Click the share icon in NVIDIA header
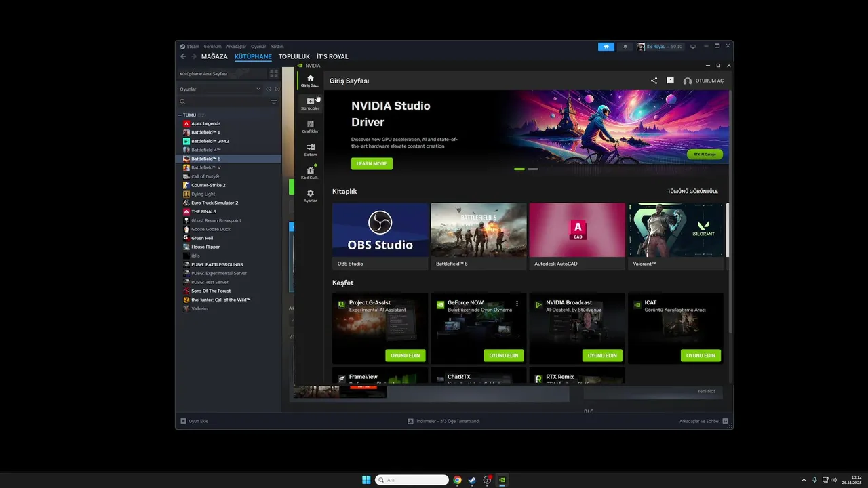The image size is (868, 488). tap(654, 81)
